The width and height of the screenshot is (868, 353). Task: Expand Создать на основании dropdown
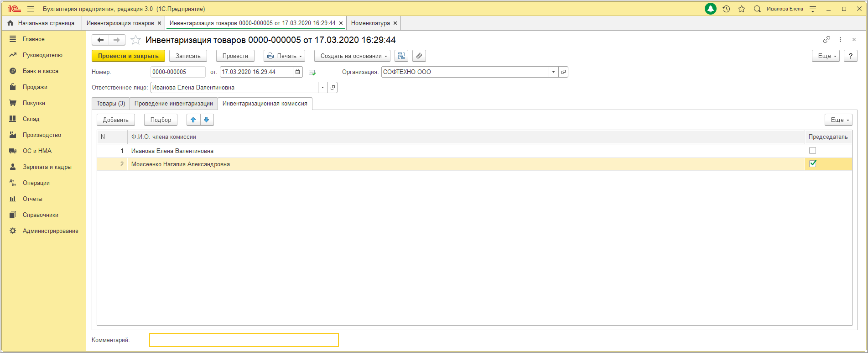click(352, 56)
